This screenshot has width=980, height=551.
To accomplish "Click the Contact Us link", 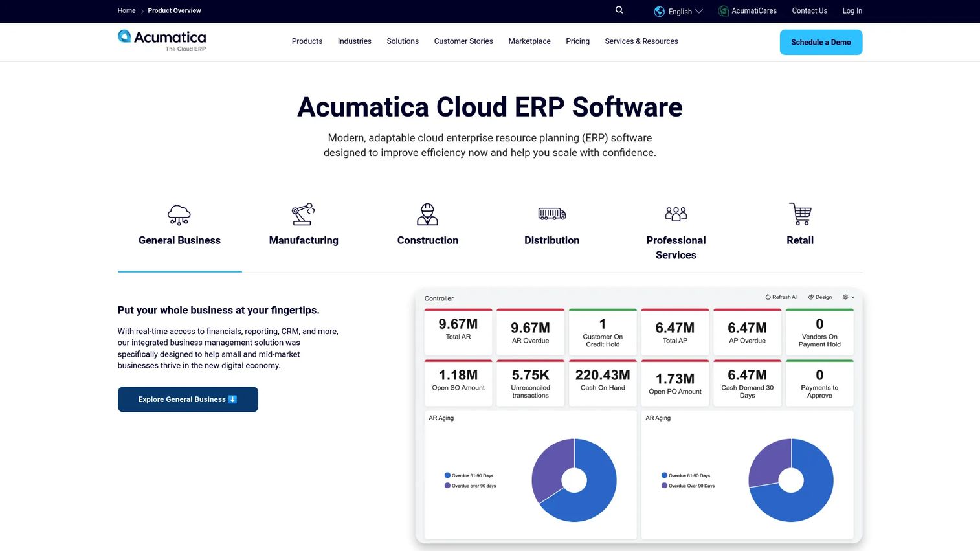I will 809,11.
